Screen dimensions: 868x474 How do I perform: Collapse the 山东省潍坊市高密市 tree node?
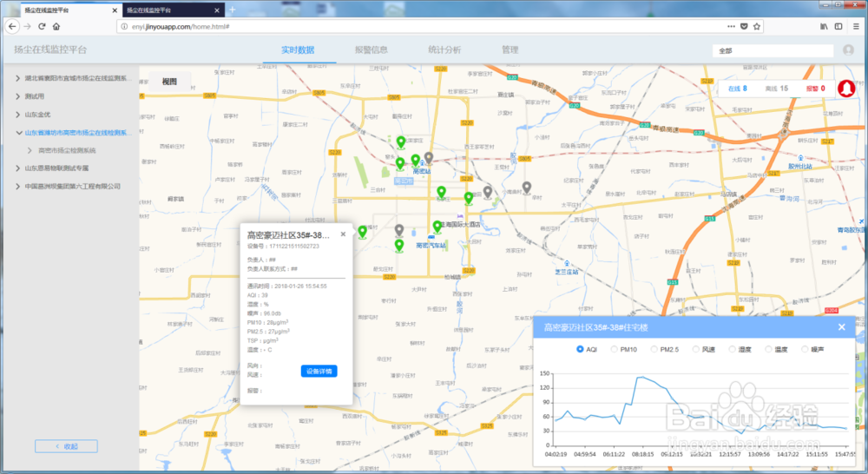click(x=19, y=133)
